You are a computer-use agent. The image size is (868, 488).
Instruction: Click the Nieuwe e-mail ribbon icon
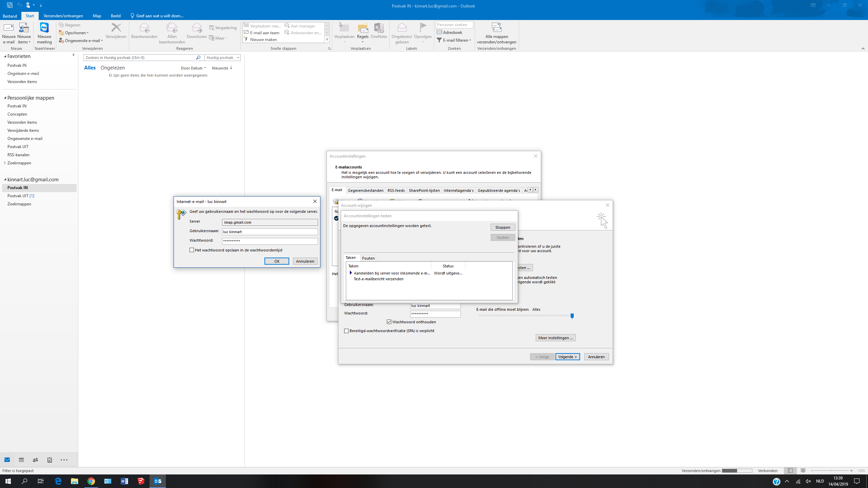pos(8,33)
